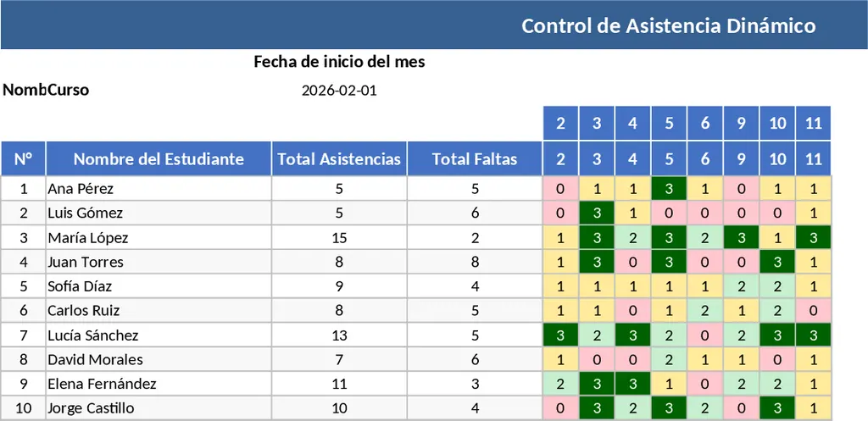Click the student name Ana Pérez
The height and width of the screenshot is (421, 868).
coord(81,189)
